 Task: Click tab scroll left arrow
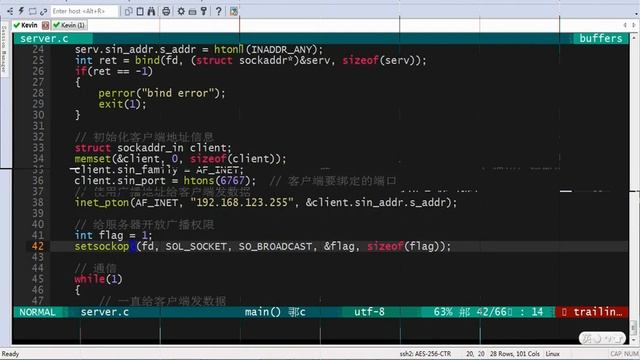(x=625, y=25)
